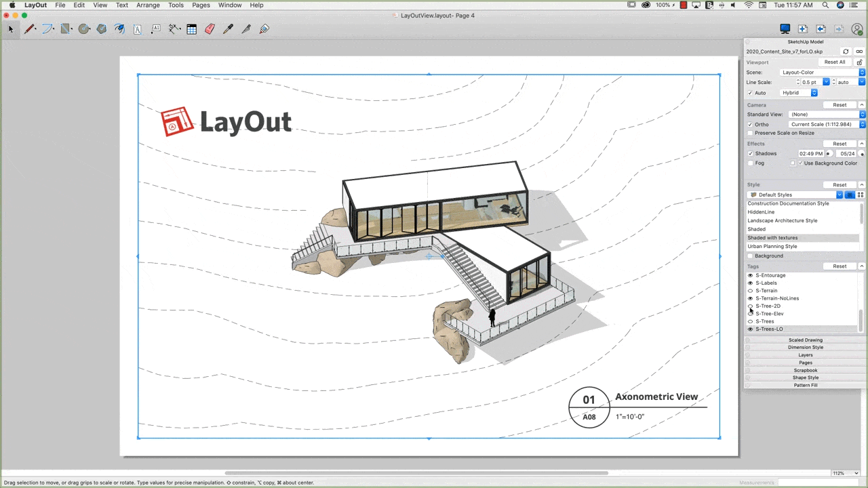Select the Label tool
Image resolution: width=868 pixels, height=488 pixels.
pos(155,28)
